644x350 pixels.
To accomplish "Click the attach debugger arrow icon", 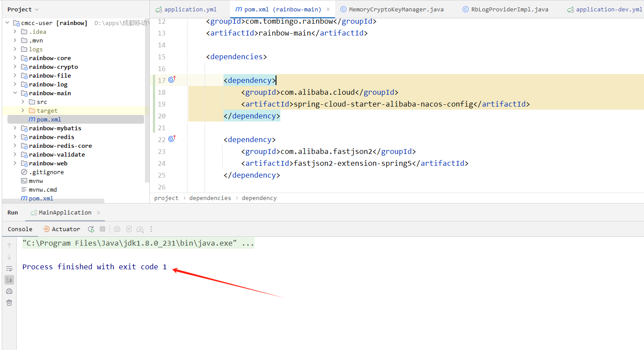I will [128, 229].
